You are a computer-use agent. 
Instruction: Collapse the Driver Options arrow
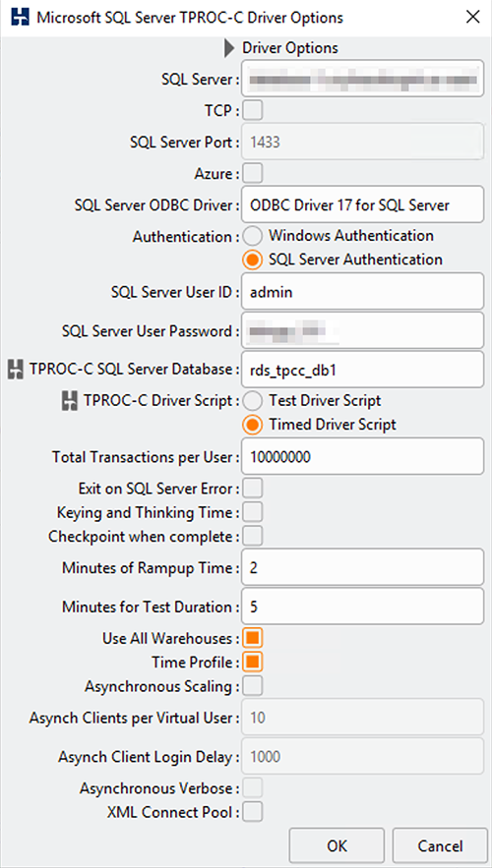point(229,48)
